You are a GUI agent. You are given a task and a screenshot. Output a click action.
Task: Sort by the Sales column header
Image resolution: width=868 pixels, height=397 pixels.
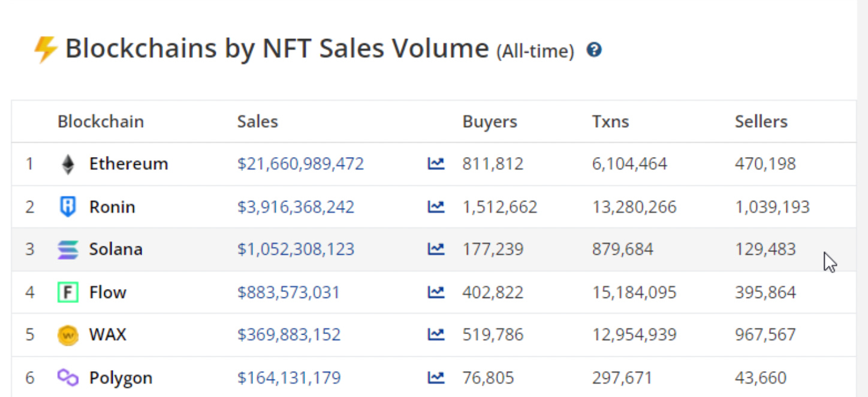tap(258, 122)
